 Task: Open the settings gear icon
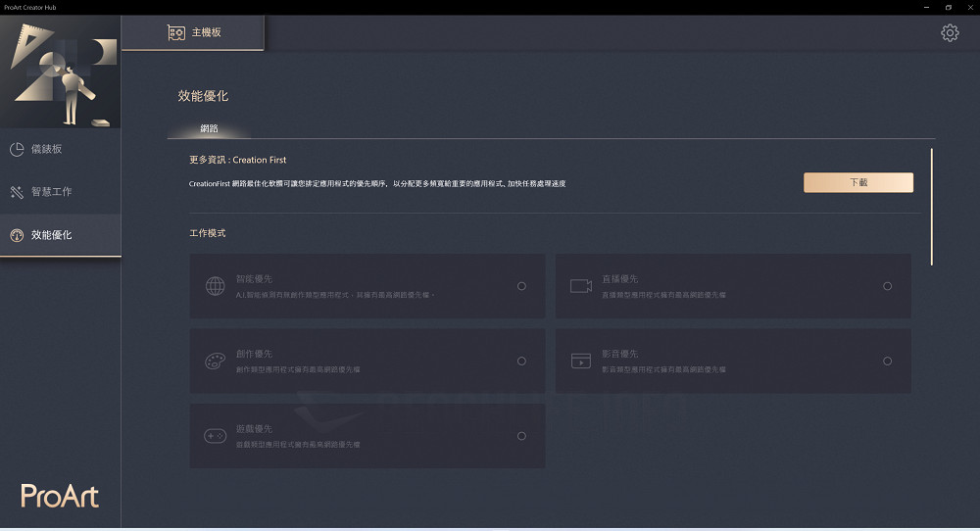pyautogui.click(x=950, y=32)
